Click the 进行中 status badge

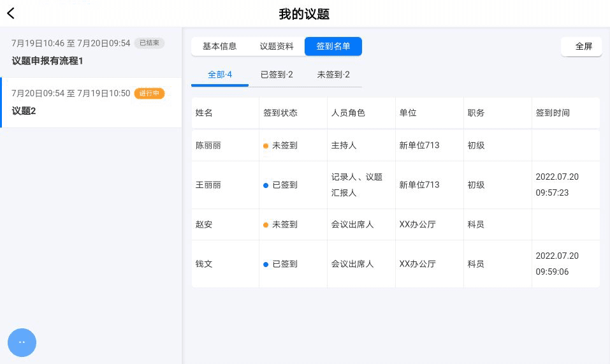coord(149,93)
